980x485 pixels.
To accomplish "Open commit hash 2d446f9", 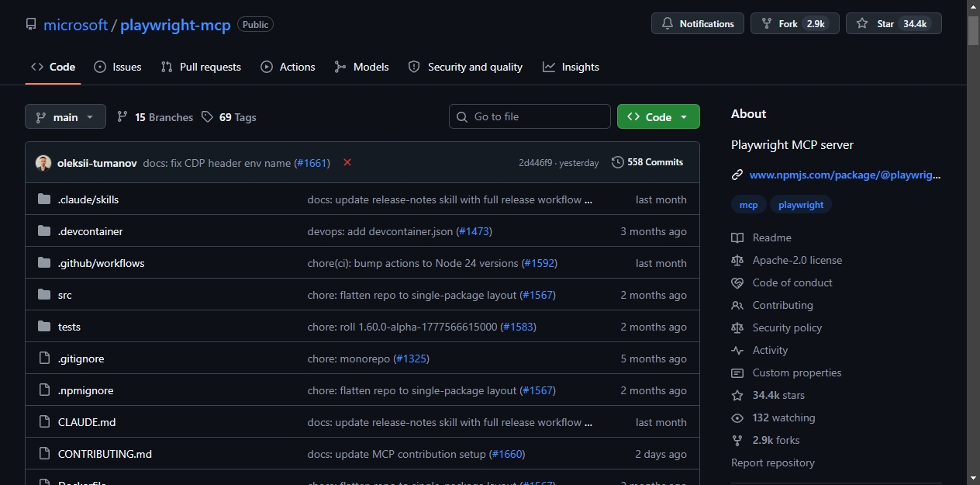I will tap(536, 163).
